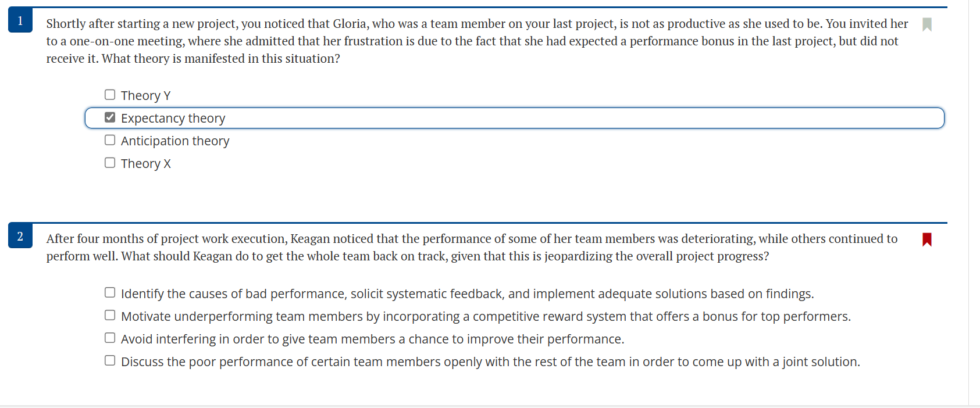Viewport: 980px width, 408px height.
Task: Click the question number badge 2
Action: 20,236
